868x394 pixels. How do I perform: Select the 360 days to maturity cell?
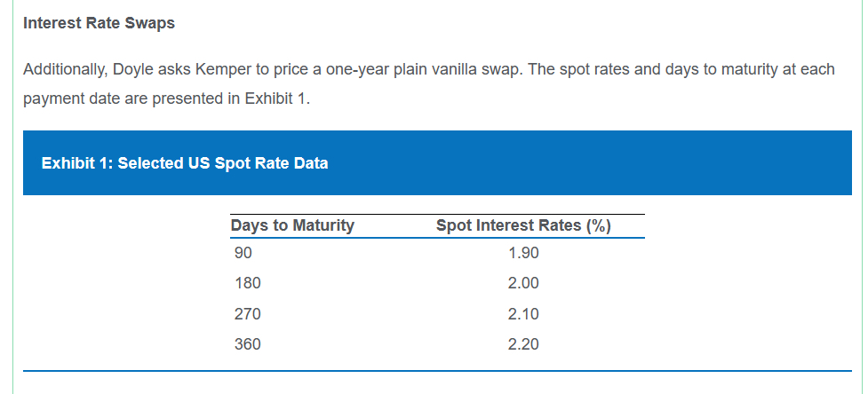tap(246, 343)
